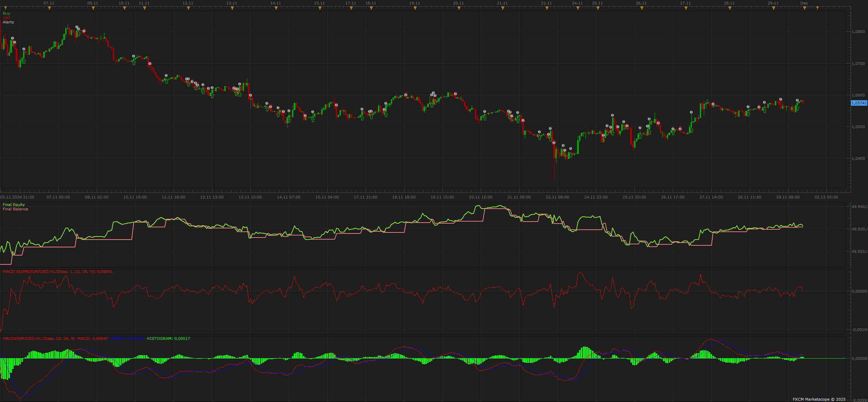Click the 11.11 day marker triangle
The image size is (868, 402).
click(144, 8)
